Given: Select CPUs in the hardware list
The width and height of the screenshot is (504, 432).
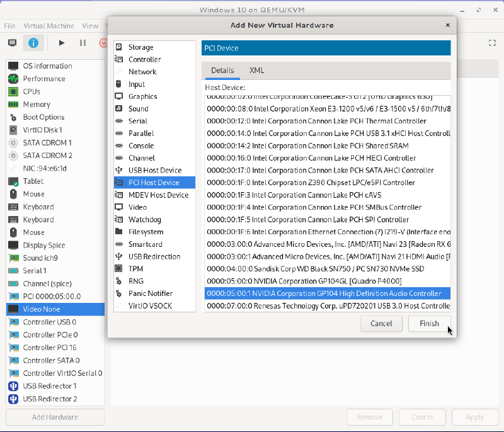Looking at the screenshot, I should point(55,91).
